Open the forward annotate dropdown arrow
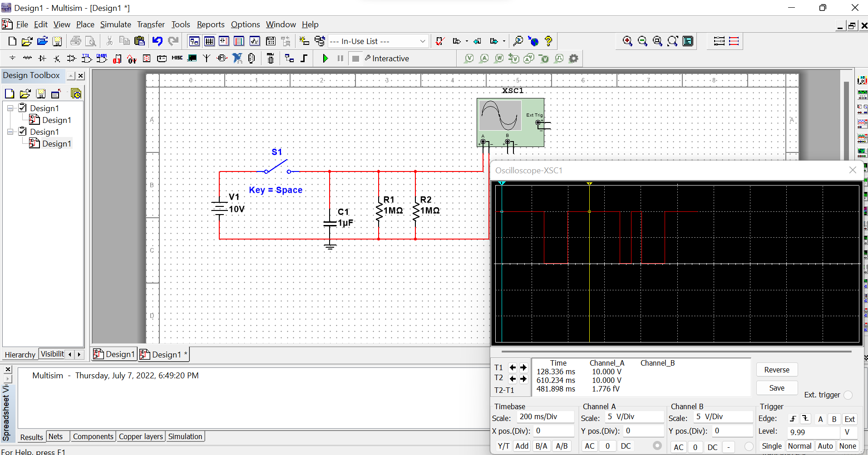 point(504,41)
